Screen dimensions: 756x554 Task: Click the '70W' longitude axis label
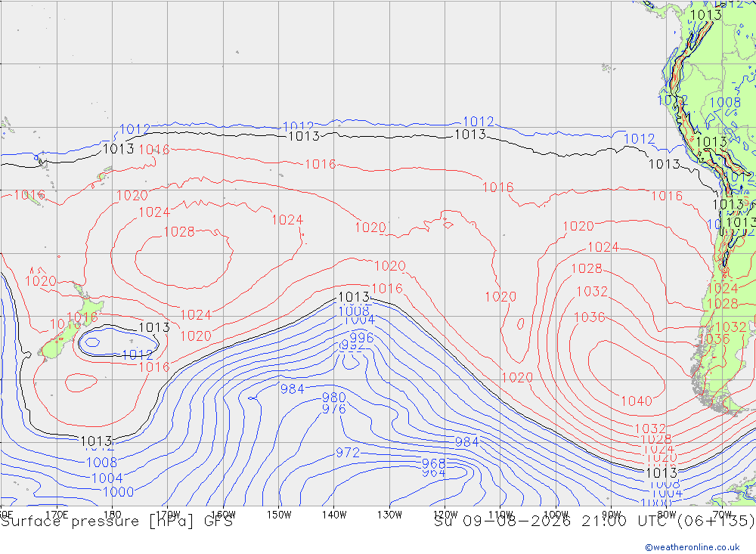pos(722,515)
